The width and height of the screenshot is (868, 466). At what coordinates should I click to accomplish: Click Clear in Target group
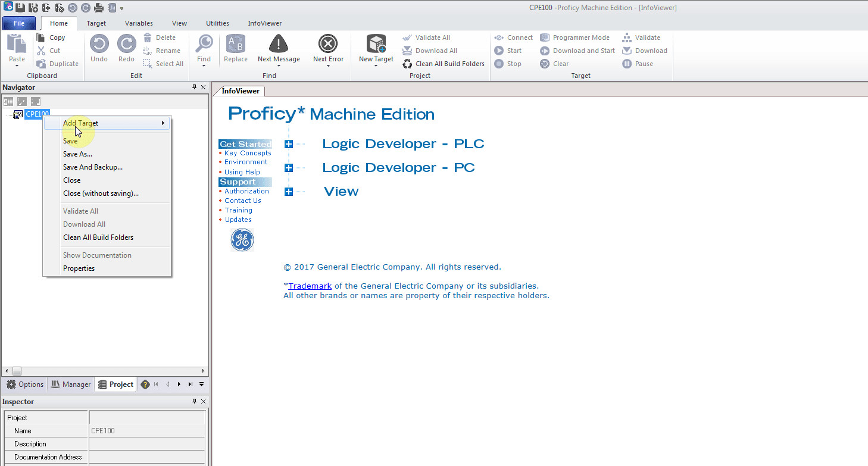(554, 64)
